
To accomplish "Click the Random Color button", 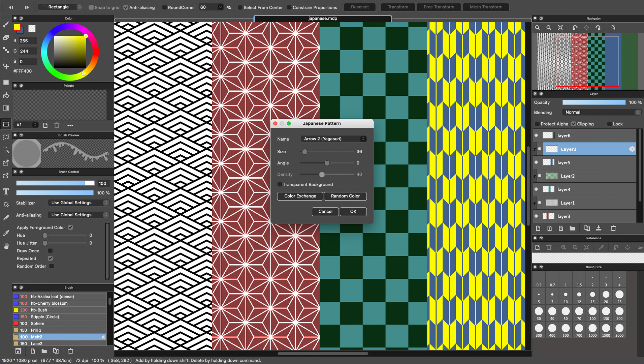I will coord(345,196).
